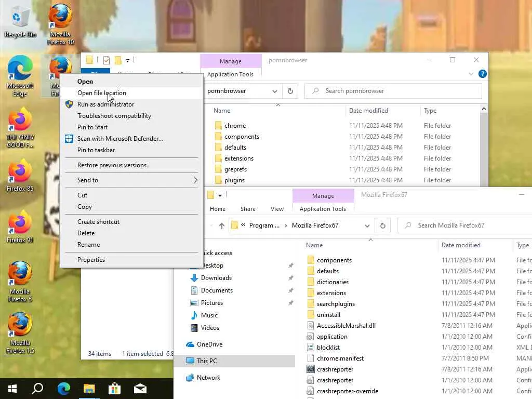Select blocklist XML file
Viewport: 532px width, 399px height.
pos(328,348)
